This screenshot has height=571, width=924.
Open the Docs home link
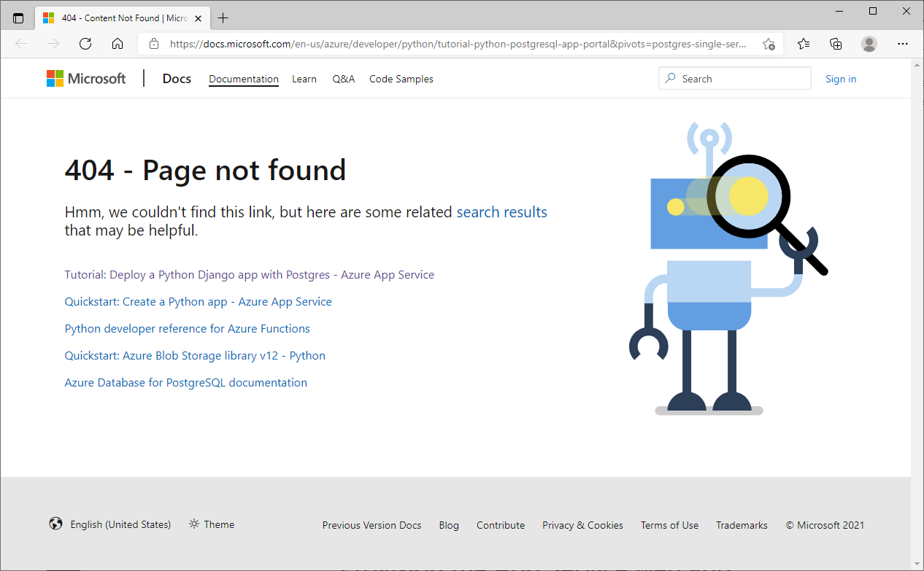tap(177, 79)
